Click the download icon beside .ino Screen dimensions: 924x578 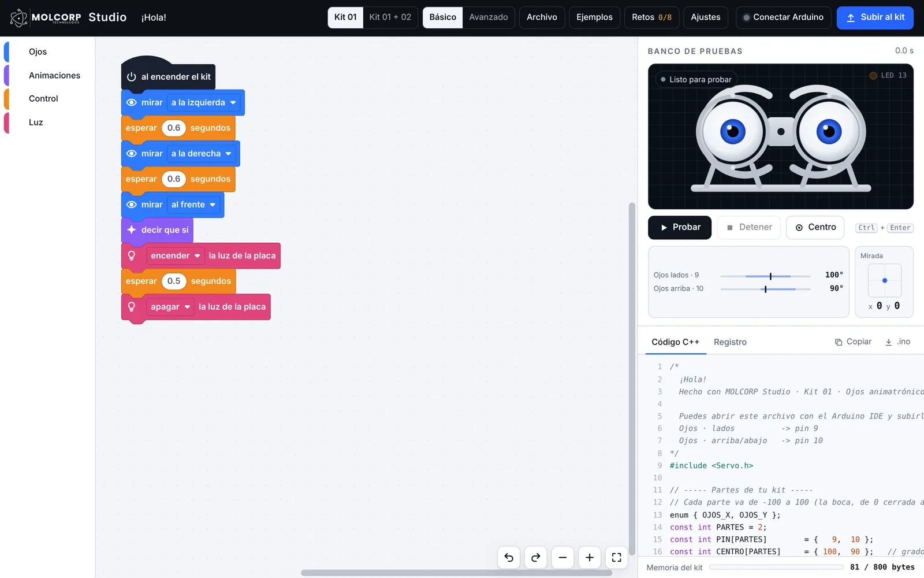(x=889, y=342)
